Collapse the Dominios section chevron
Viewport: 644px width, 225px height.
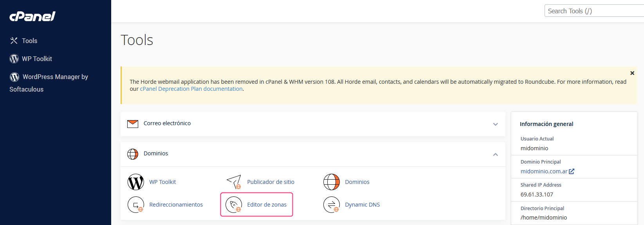495,154
